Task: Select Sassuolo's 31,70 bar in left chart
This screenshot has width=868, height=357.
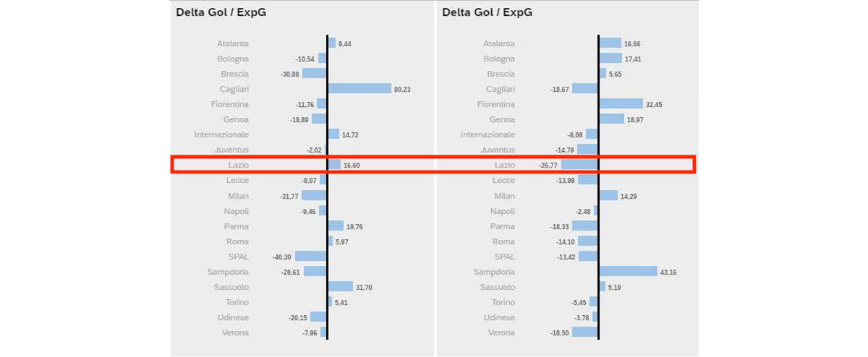Action: [340, 287]
